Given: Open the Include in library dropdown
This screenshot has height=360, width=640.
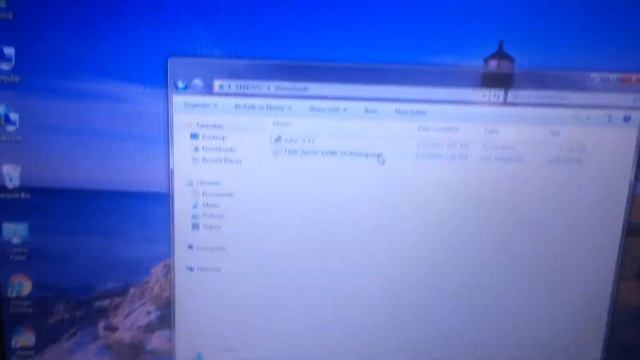Looking at the screenshot, I should pyautogui.click(x=263, y=108).
